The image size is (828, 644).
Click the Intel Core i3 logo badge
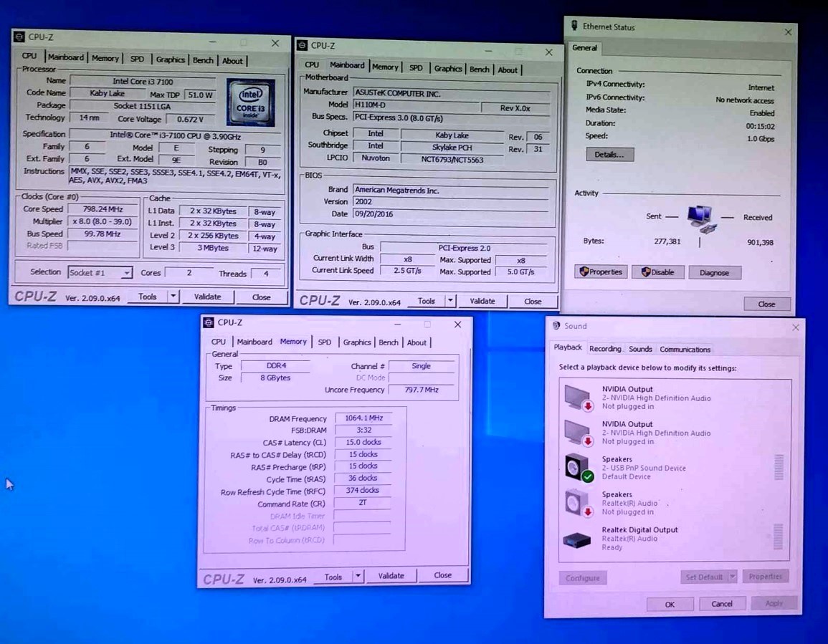[x=251, y=102]
